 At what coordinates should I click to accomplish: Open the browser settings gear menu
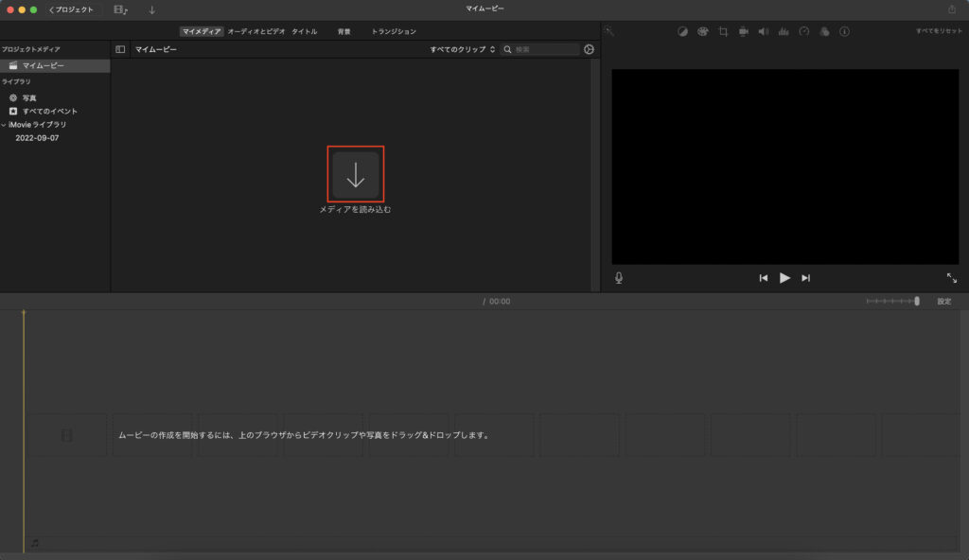[590, 49]
